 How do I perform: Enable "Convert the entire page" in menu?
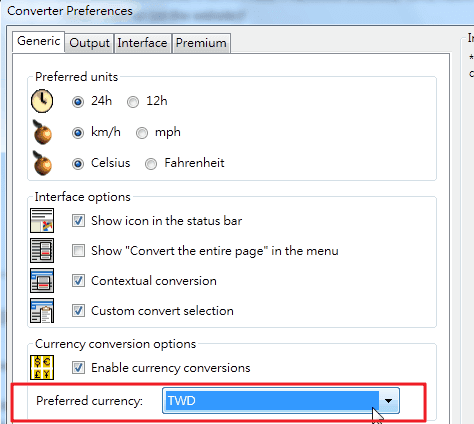[78, 250]
